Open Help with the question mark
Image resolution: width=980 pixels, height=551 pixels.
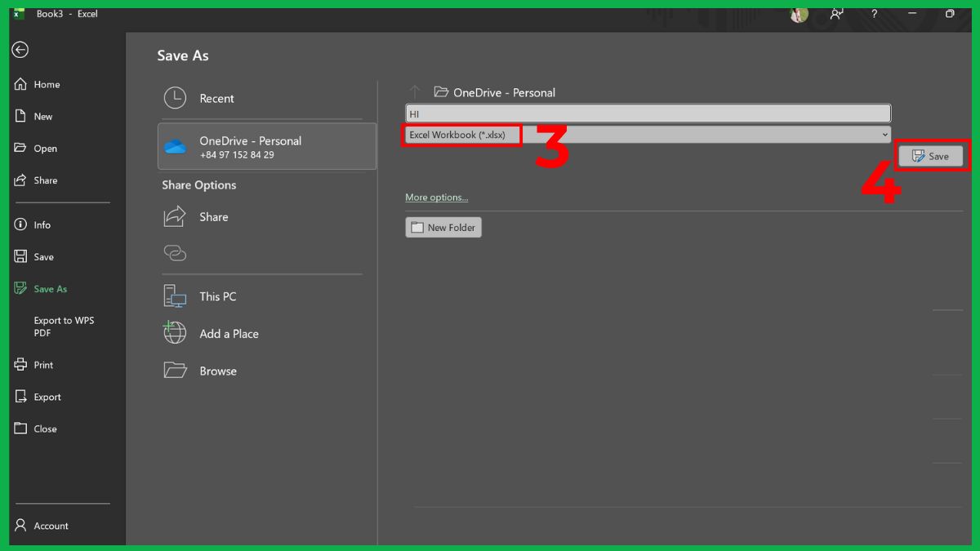point(874,14)
